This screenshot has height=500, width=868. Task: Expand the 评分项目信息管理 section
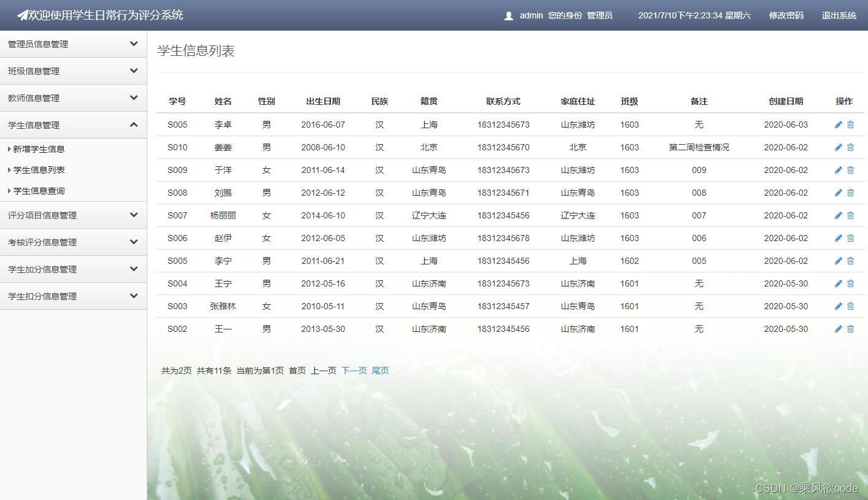[x=73, y=215]
